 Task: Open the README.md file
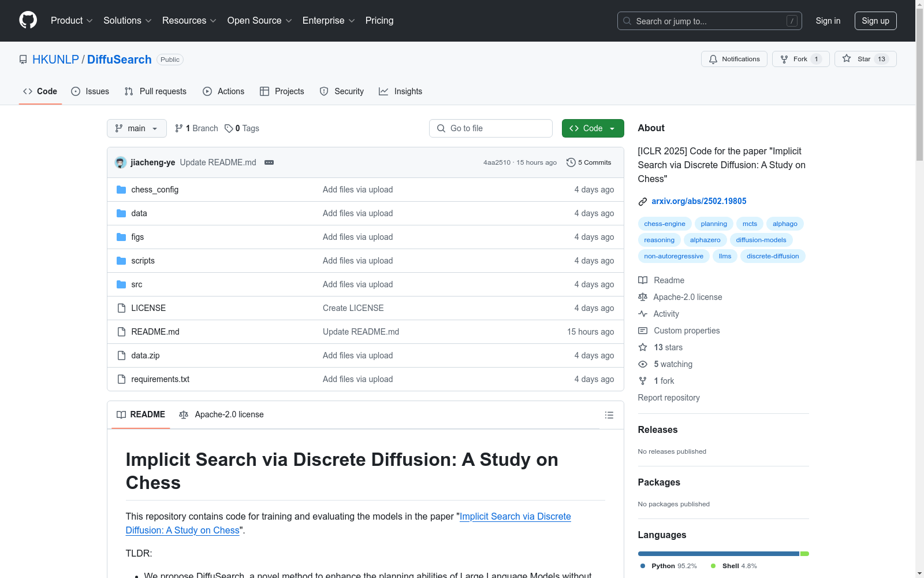155,332
